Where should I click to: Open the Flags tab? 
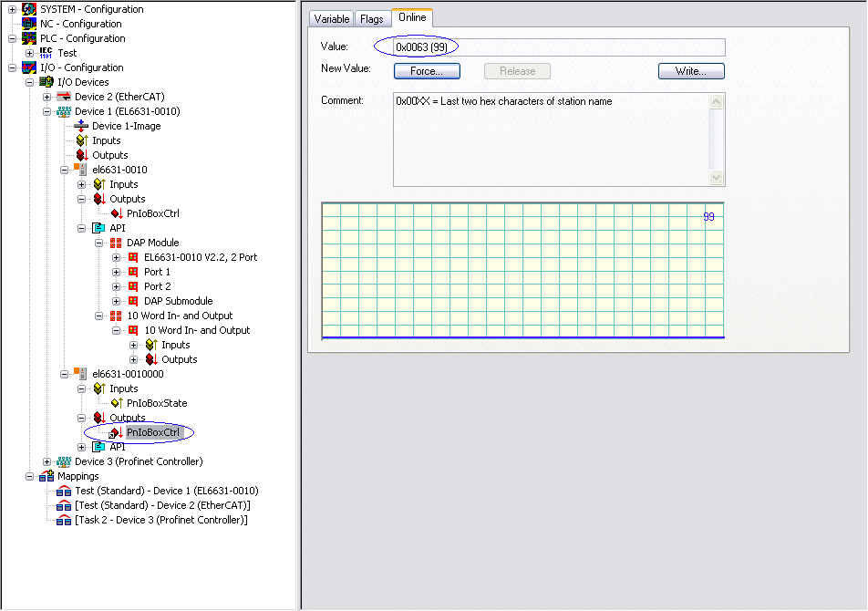[x=372, y=18]
